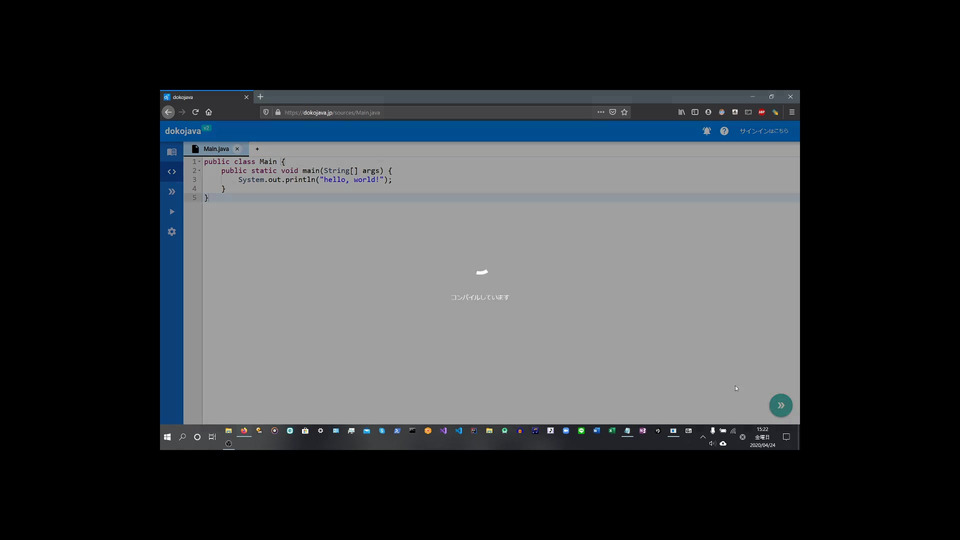Viewport: 960px width, 540px height.
Task: Bookmark this page with star
Action: [x=624, y=112]
